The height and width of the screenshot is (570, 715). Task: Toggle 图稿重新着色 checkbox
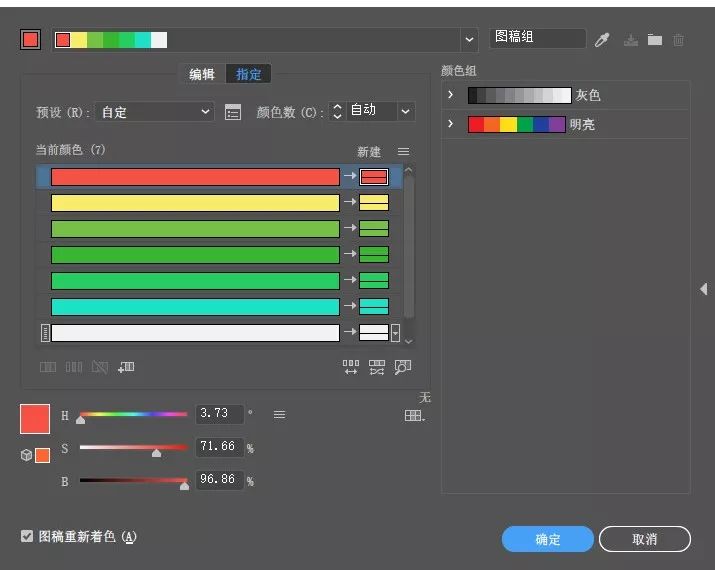(x=27, y=536)
